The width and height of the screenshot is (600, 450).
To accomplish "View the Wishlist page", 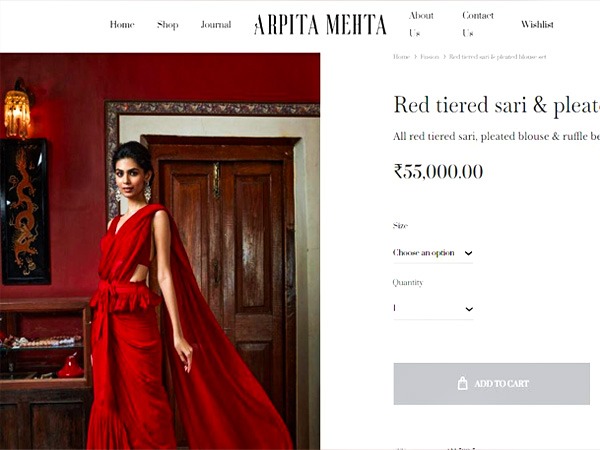I will [537, 24].
